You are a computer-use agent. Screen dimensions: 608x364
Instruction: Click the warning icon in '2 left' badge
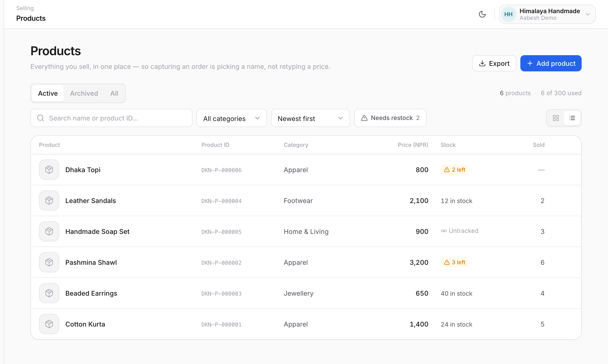(x=447, y=170)
